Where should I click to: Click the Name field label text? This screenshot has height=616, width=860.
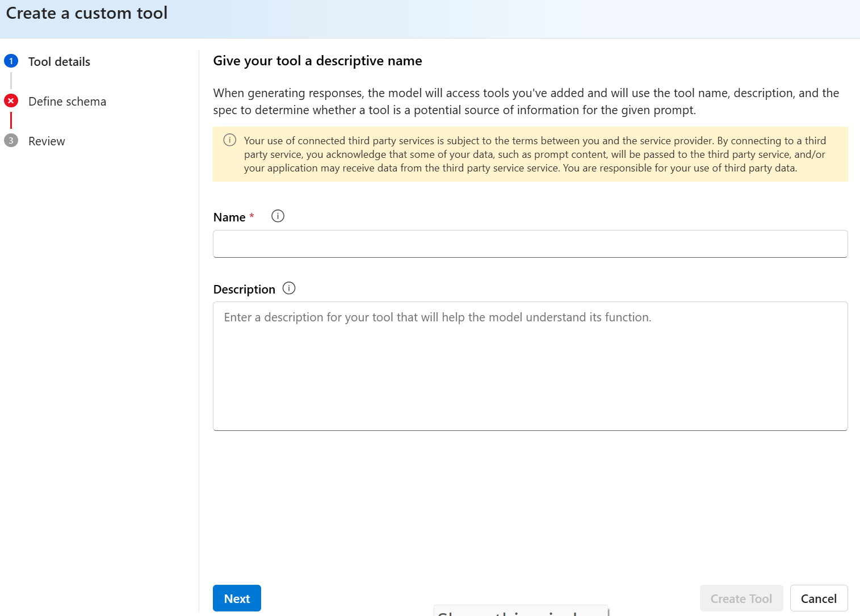tap(229, 217)
